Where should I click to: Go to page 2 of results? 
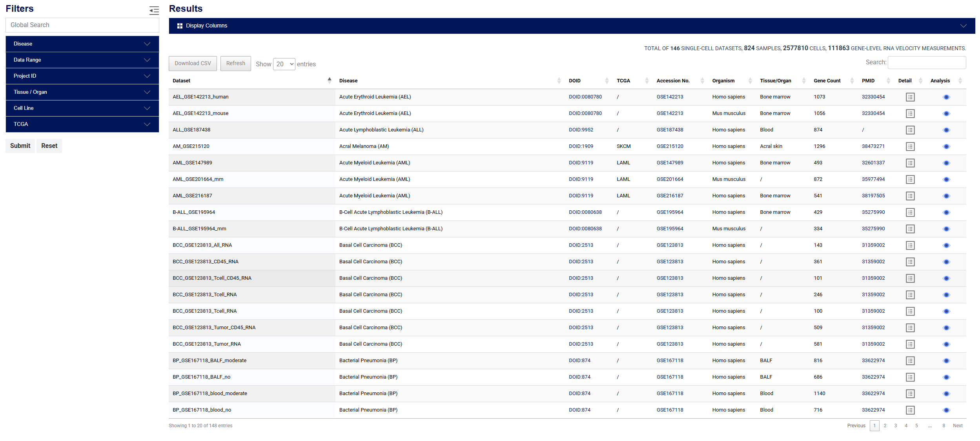[x=885, y=425]
